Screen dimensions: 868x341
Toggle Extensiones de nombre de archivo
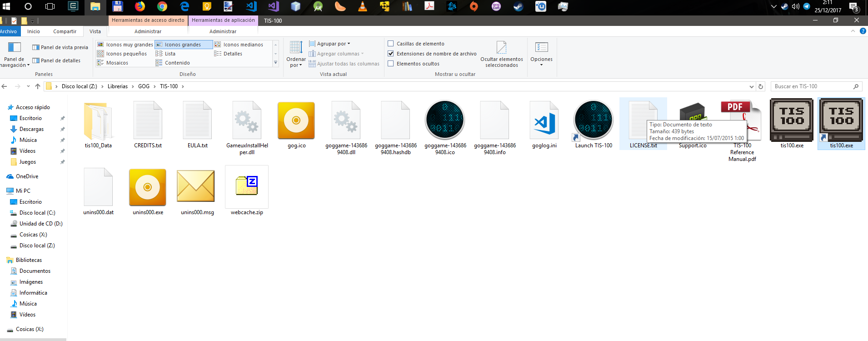tap(390, 54)
